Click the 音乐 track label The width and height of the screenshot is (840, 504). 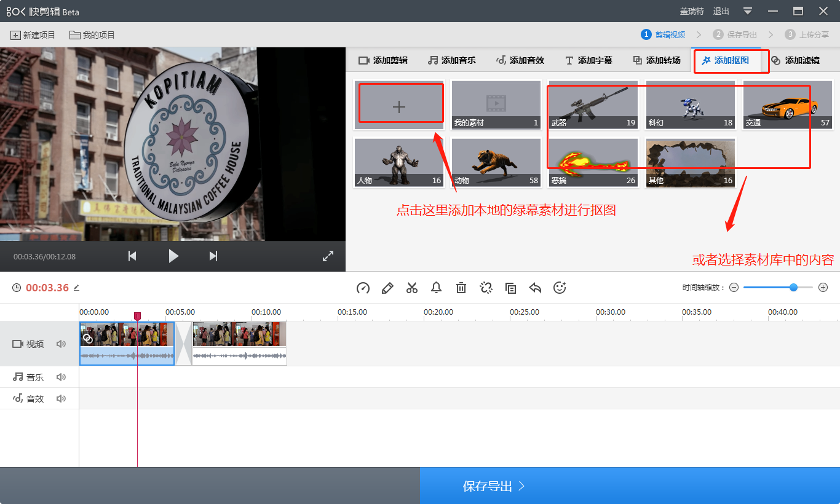tap(28, 377)
